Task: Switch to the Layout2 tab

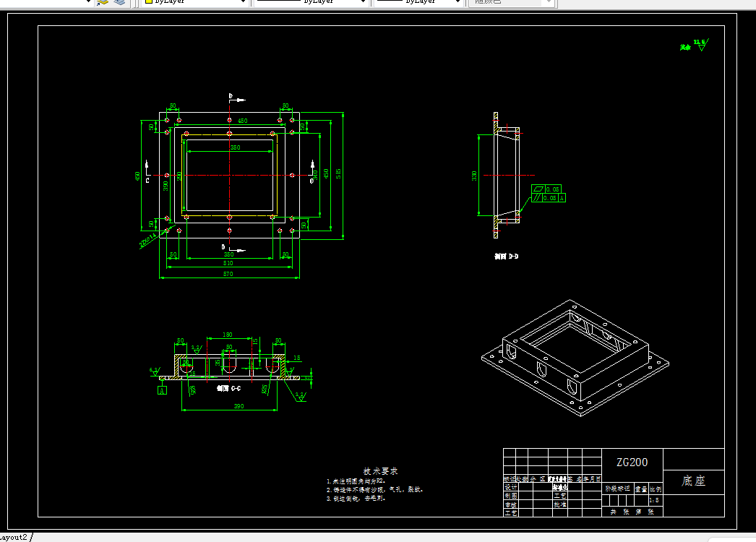Action: click(x=14, y=537)
